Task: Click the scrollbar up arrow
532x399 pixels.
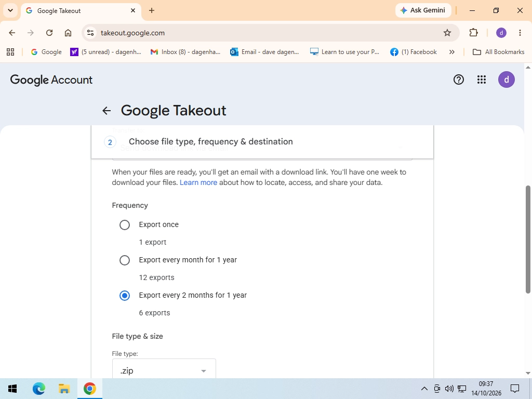Action: 528,67
